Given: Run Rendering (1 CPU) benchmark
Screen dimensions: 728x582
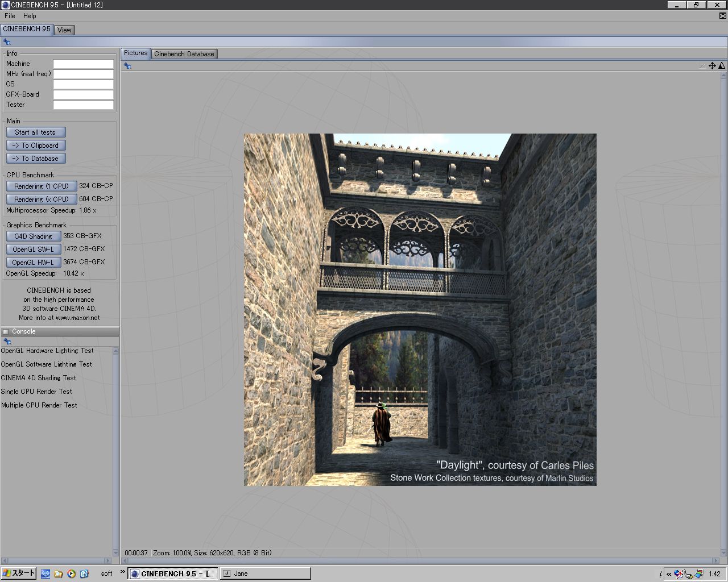Looking at the screenshot, I should click(x=42, y=186).
